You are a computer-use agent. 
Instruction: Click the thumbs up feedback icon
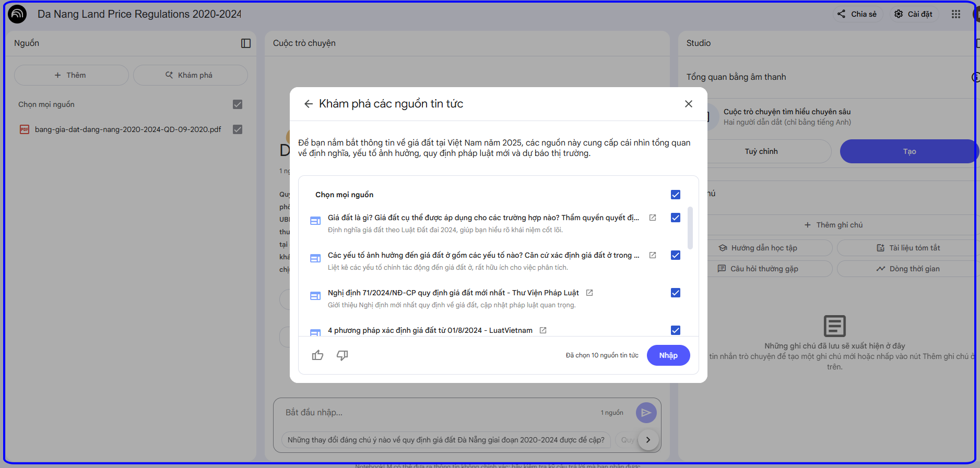click(317, 355)
